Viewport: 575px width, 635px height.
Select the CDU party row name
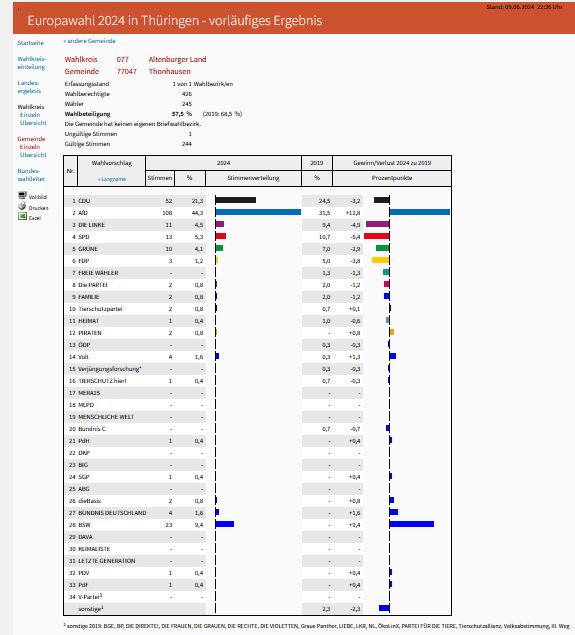click(x=84, y=201)
